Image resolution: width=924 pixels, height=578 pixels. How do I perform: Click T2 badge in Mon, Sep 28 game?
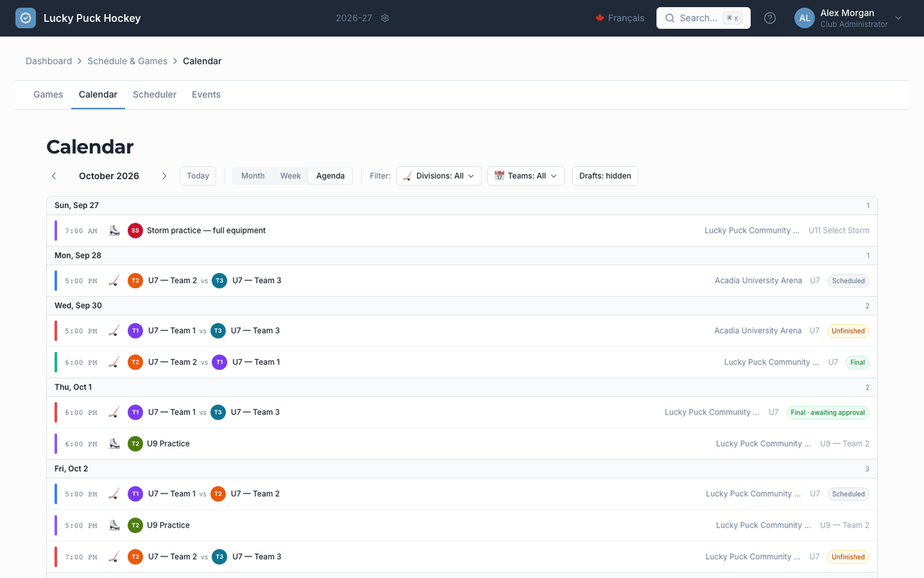(135, 280)
